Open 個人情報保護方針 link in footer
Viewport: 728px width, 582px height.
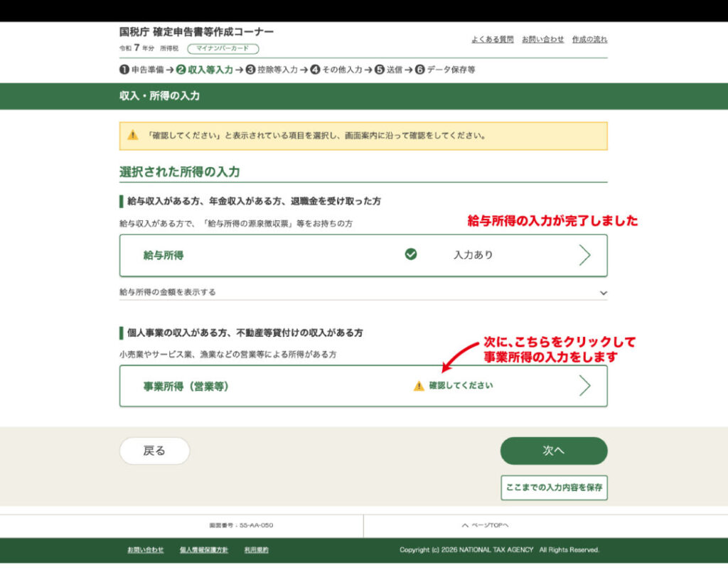(x=204, y=550)
